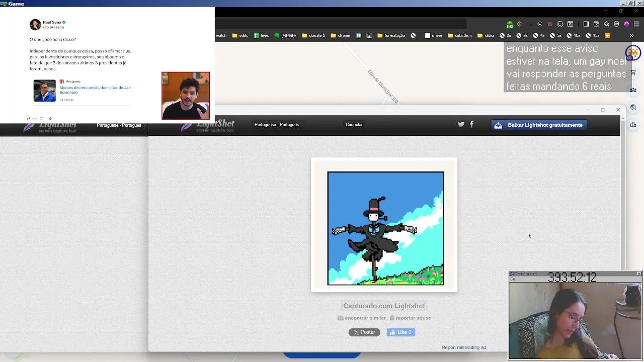
Task: Click the calendar bookmark icon after stream
Action: pos(358,36)
